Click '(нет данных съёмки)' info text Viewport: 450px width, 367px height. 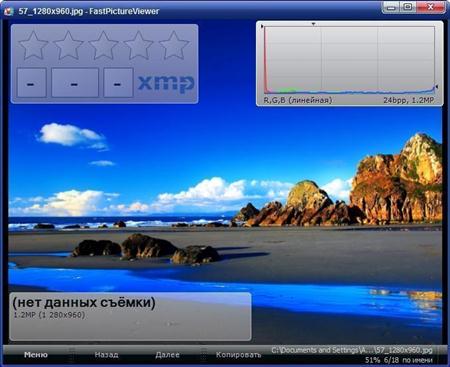[84, 303]
